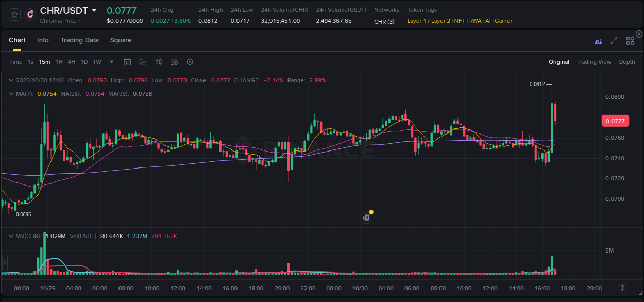Select the 1H timeframe interval

coord(59,62)
